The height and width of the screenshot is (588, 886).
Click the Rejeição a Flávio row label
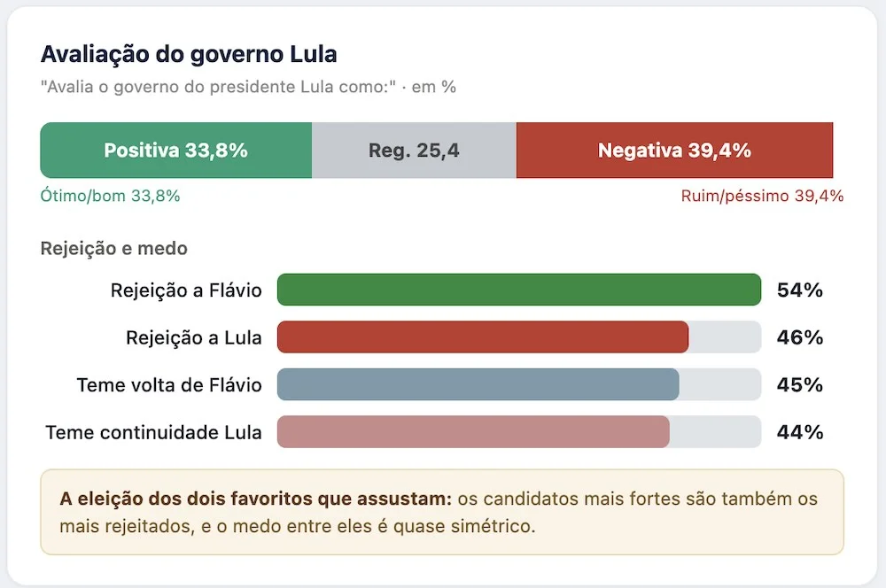[186, 290]
